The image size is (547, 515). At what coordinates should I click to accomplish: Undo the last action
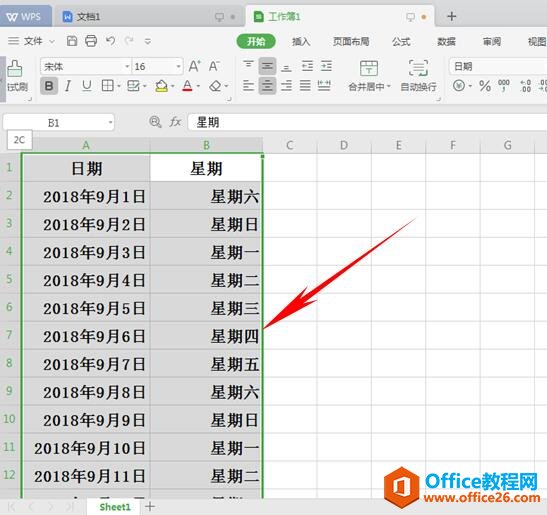(x=111, y=41)
